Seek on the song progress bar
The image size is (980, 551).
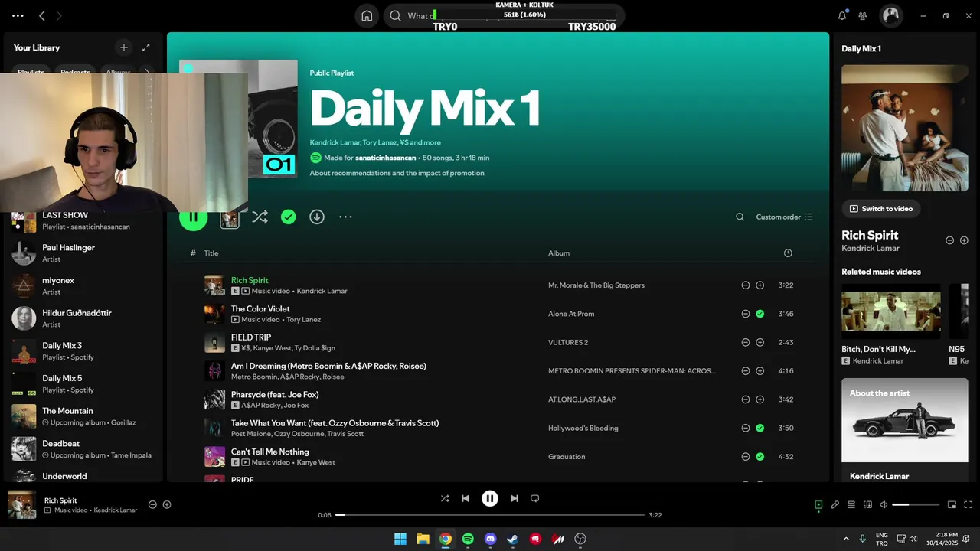point(490,515)
